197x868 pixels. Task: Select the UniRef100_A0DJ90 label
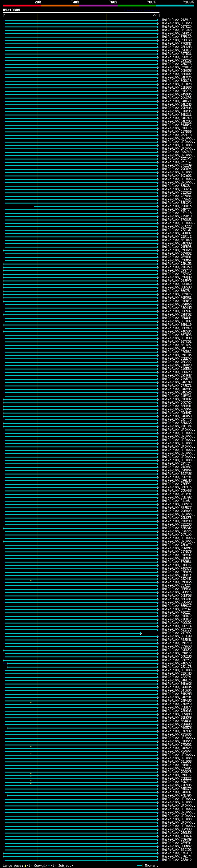[x=177, y=796]
